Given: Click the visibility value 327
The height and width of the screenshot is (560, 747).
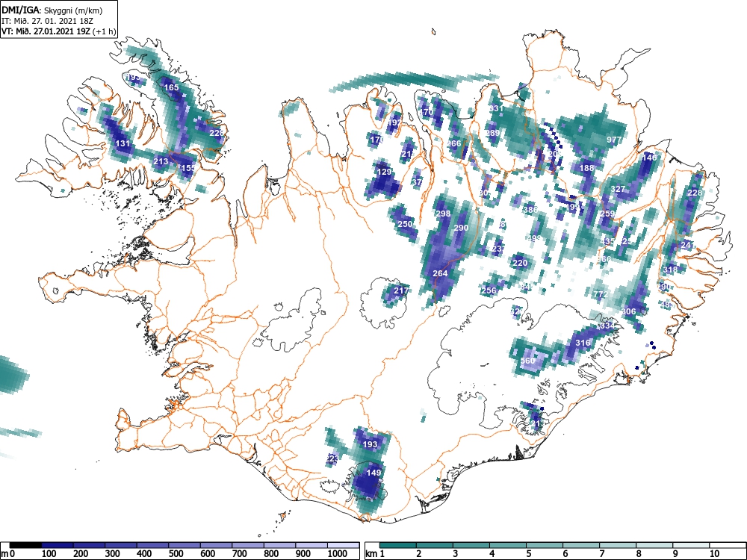Looking at the screenshot, I should tap(618, 189).
